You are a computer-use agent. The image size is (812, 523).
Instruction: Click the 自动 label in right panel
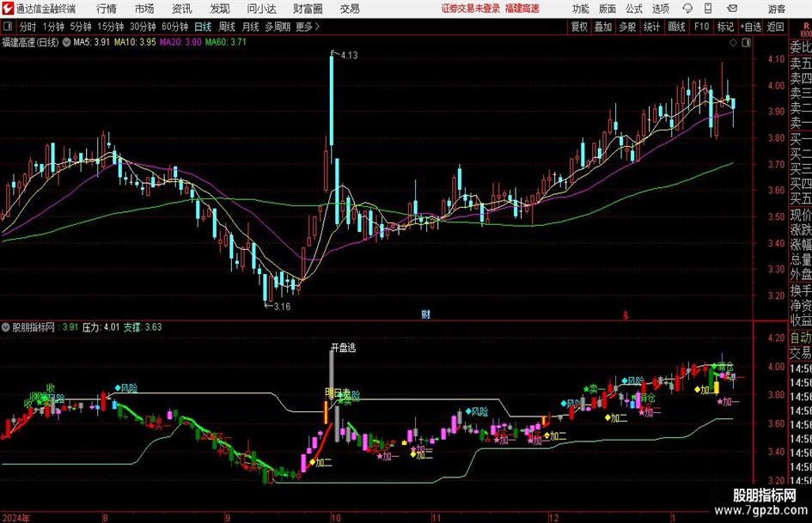pyautogui.click(x=801, y=338)
